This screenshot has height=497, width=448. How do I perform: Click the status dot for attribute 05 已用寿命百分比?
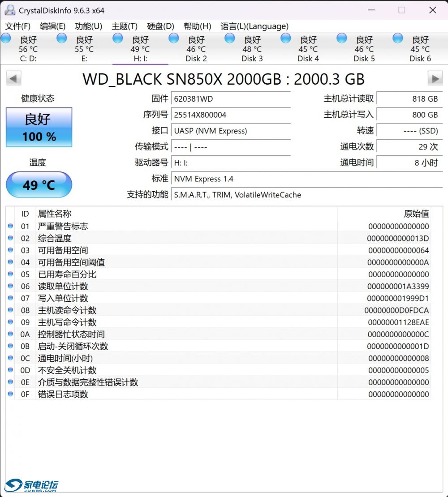tap(10, 274)
